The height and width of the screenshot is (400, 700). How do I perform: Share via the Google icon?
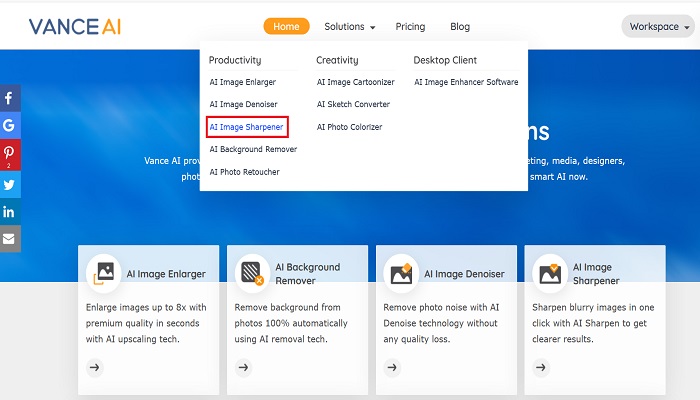click(x=10, y=125)
